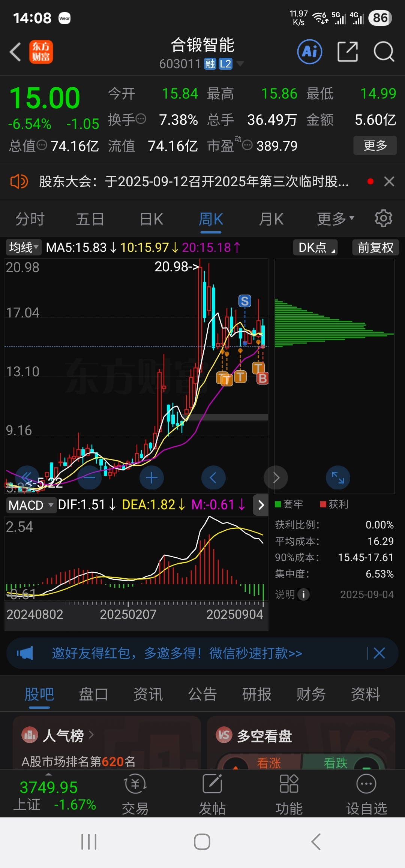Tap the 说明 info icon
The image size is (405, 868).
303,594
